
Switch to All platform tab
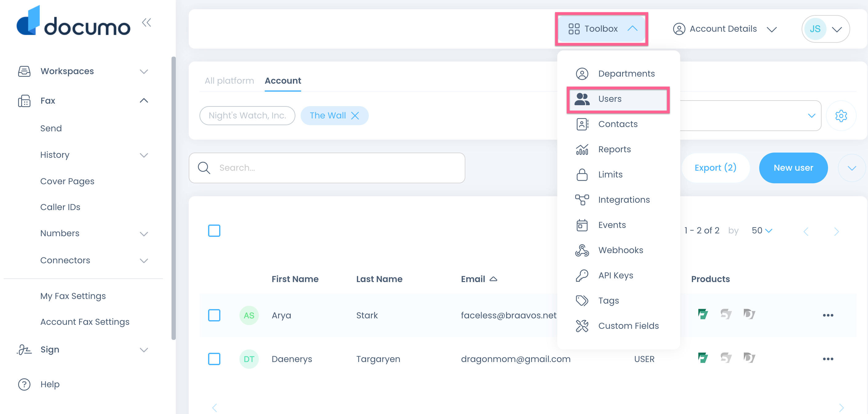[229, 81]
